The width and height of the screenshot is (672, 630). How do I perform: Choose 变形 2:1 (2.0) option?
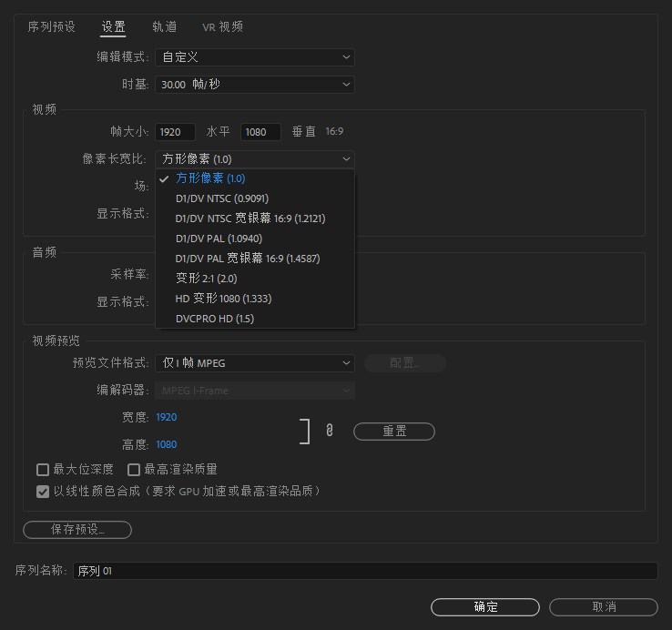(x=255, y=279)
